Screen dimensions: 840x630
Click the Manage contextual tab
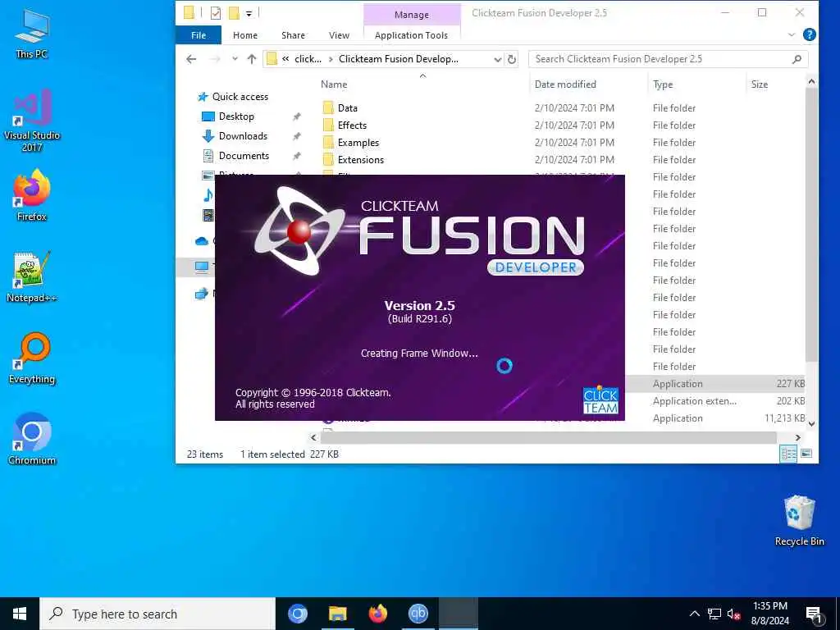pyautogui.click(x=412, y=15)
